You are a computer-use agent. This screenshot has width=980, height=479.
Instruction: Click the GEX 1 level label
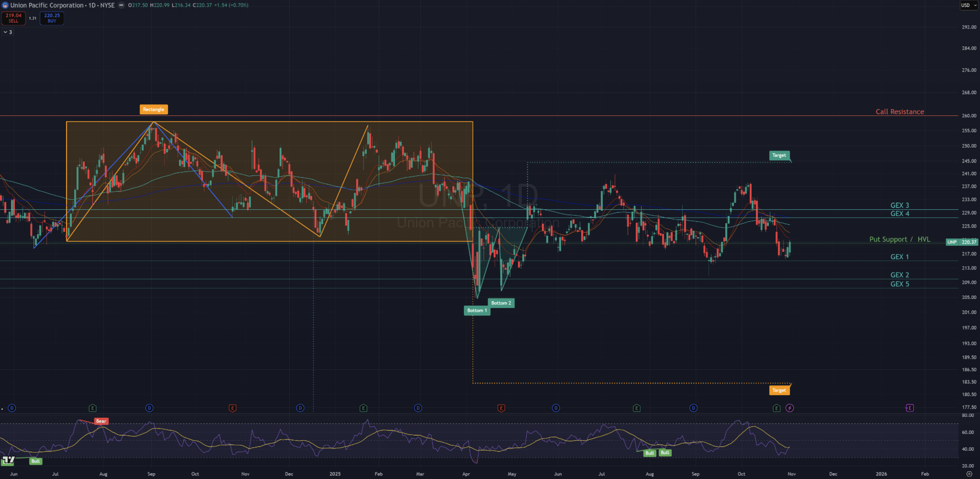[x=900, y=257]
